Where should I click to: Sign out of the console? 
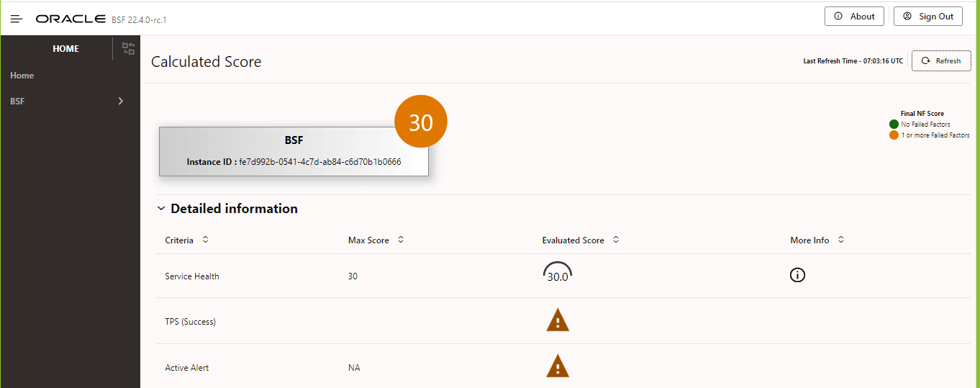(x=928, y=17)
